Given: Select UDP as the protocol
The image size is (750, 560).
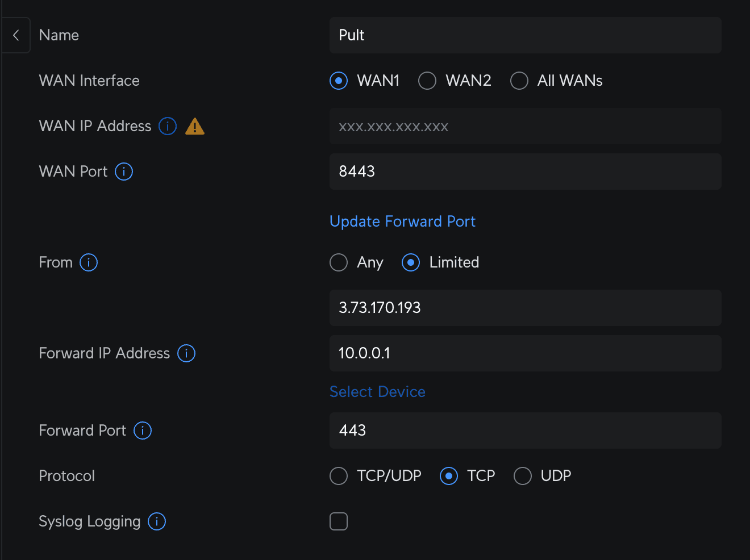Looking at the screenshot, I should click(x=522, y=476).
